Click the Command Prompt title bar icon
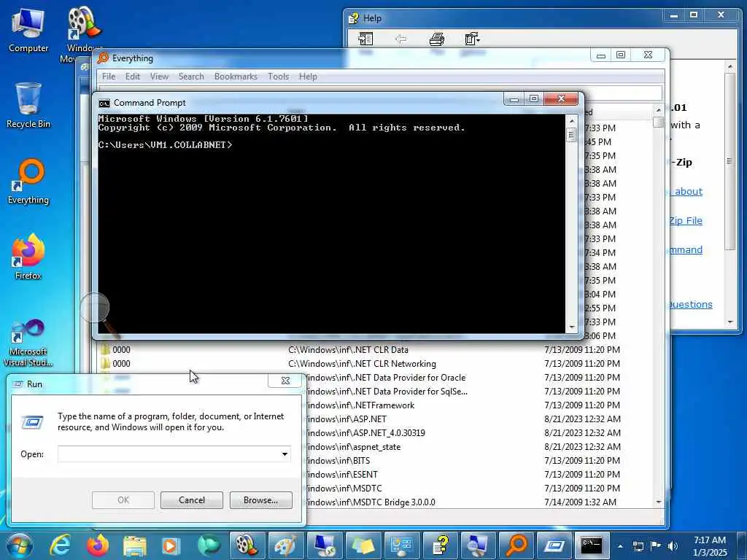Image resolution: width=747 pixels, height=560 pixels. 104,103
